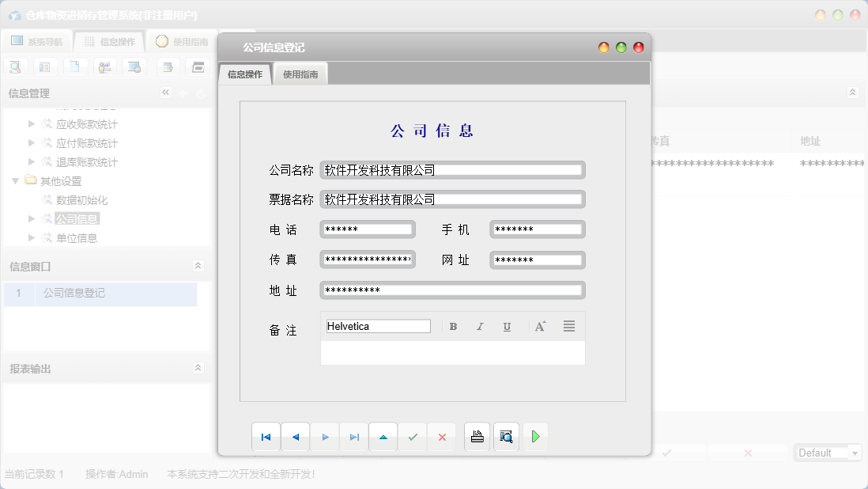The height and width of the screenshot is (489, 868).
Task: Expand the 单位信息 tree node
Action: pyautogui.click(x=32, y=237)
